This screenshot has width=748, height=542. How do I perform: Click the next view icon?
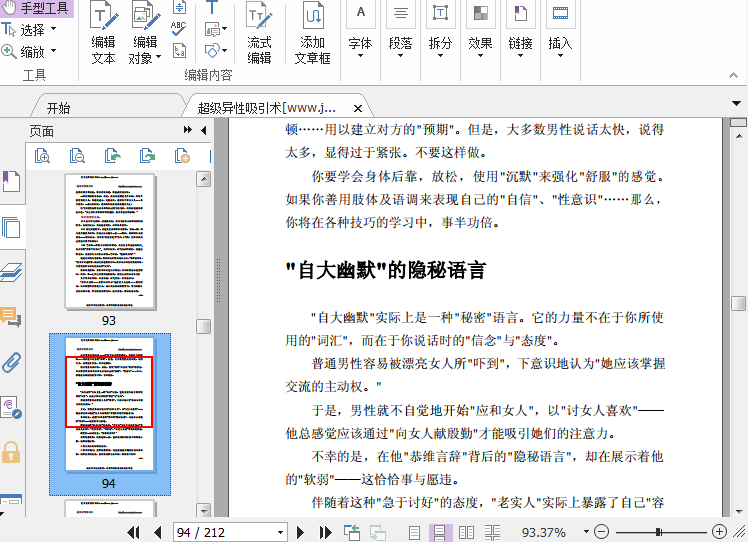(377, 532)
